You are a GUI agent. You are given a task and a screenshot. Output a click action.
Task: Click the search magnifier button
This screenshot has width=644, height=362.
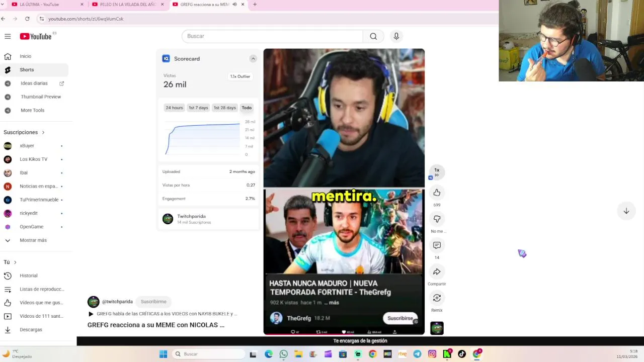coord(373,36)
